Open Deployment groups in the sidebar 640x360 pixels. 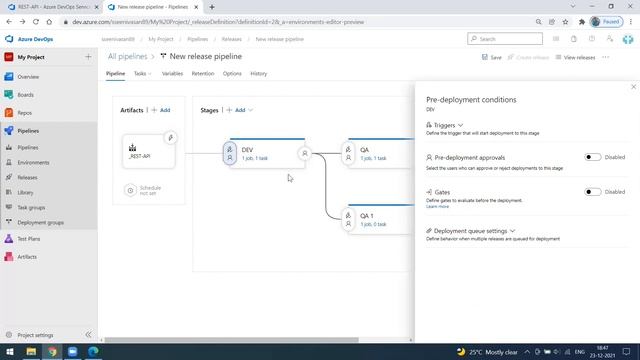pos(40,222)
